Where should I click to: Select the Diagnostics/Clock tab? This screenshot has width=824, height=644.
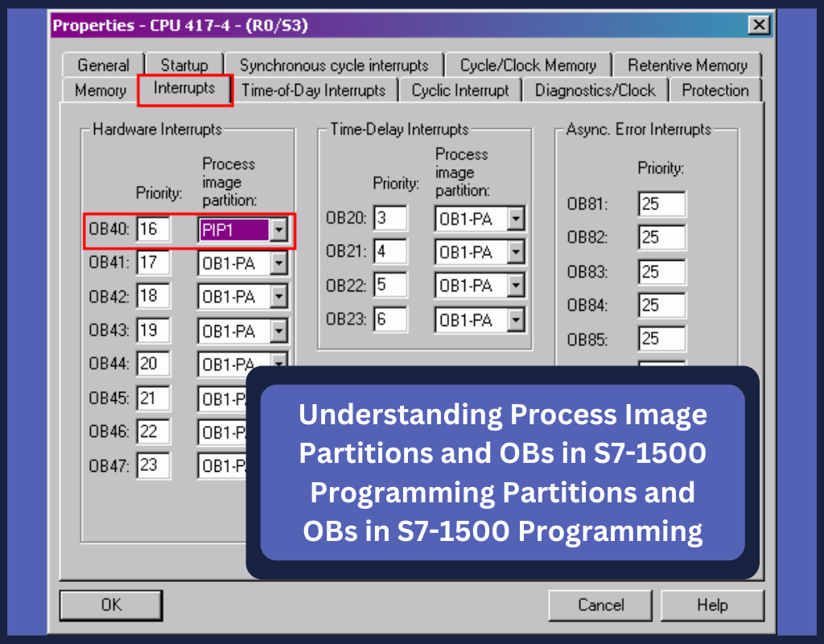[x=595, y=90]
